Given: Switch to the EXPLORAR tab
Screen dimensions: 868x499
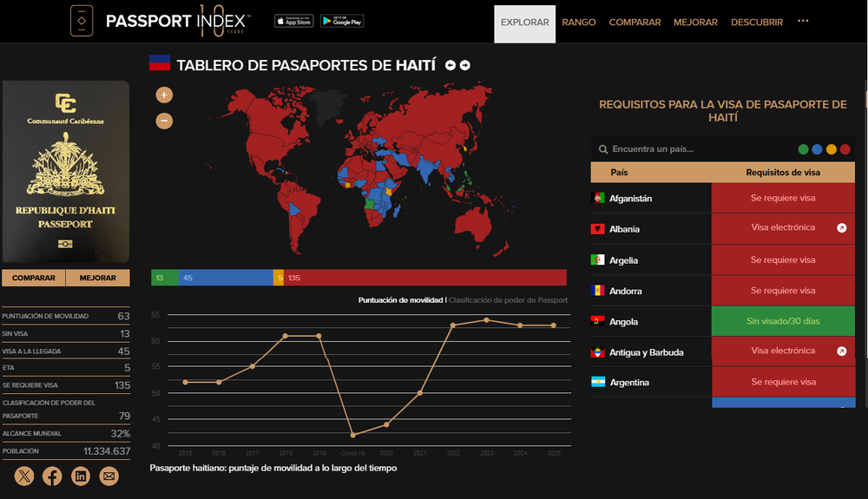Looking at the screenshot, I should click(525, 23).
